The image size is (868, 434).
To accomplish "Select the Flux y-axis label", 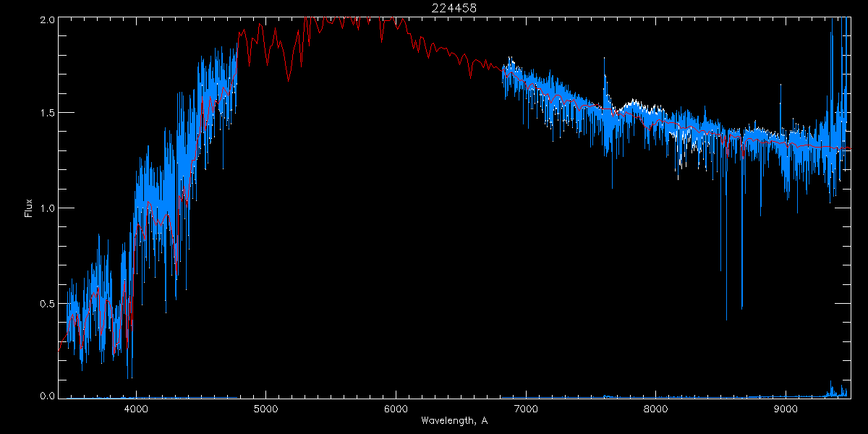I will click(28, 208).
